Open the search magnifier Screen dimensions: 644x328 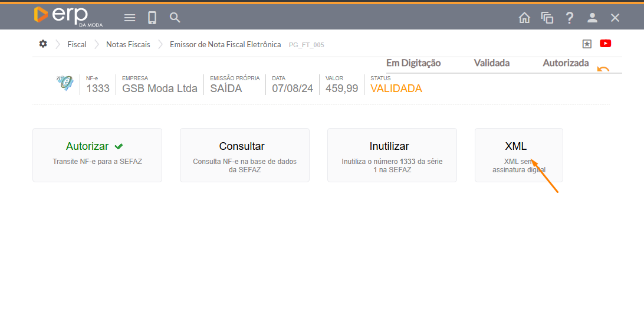175,18
